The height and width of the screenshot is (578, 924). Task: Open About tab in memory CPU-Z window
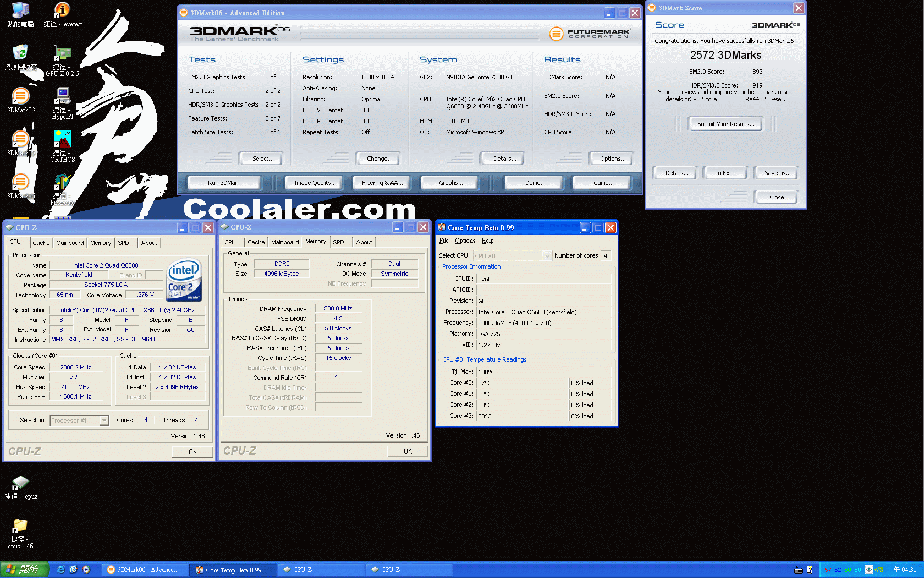pos(364,242)
